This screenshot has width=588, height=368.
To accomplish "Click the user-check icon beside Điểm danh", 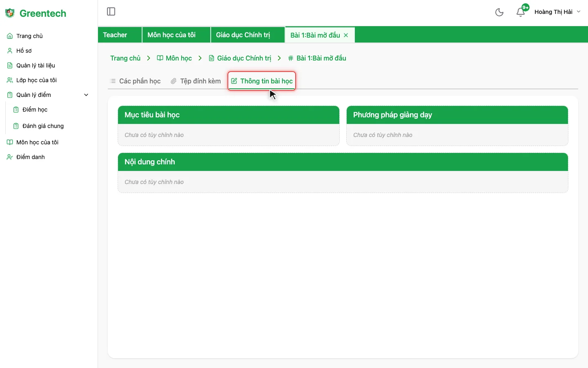I will pos(10,157).
